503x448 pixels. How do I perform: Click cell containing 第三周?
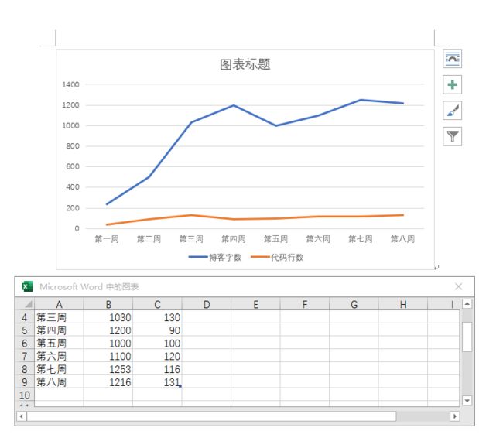tap(59, 317)
